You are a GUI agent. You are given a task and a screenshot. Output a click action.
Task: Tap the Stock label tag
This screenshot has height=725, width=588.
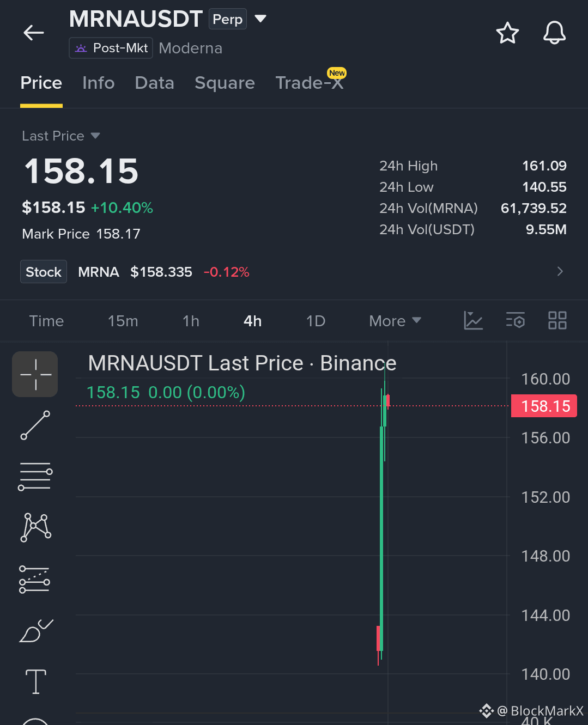coord(44,272)
